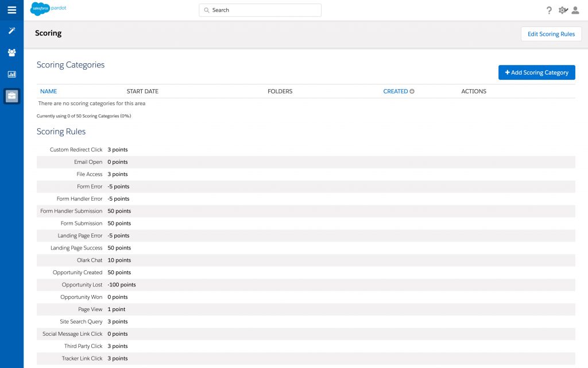Screen dimensions: 588x368
Task: Select the Opportunity Lost rule label
Action: point(82,285)
